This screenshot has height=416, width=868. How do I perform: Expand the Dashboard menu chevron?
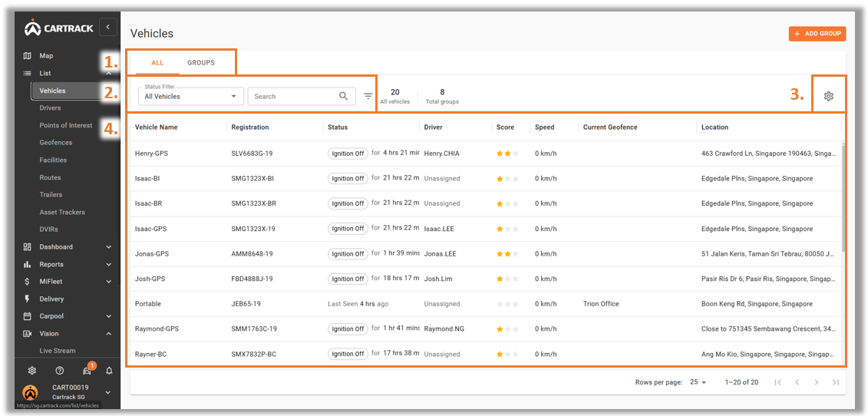click(108, 247)
